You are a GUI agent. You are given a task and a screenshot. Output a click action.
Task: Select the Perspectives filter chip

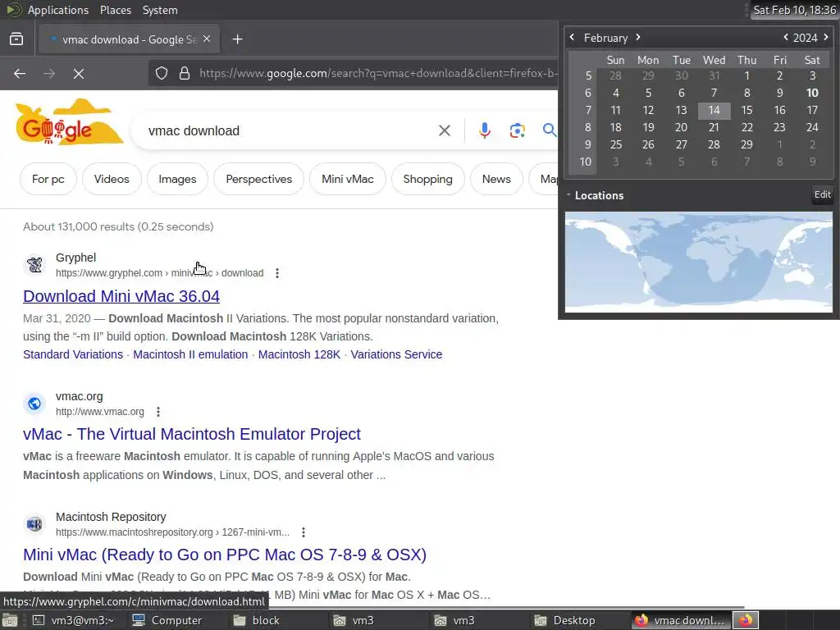[258, 179]
